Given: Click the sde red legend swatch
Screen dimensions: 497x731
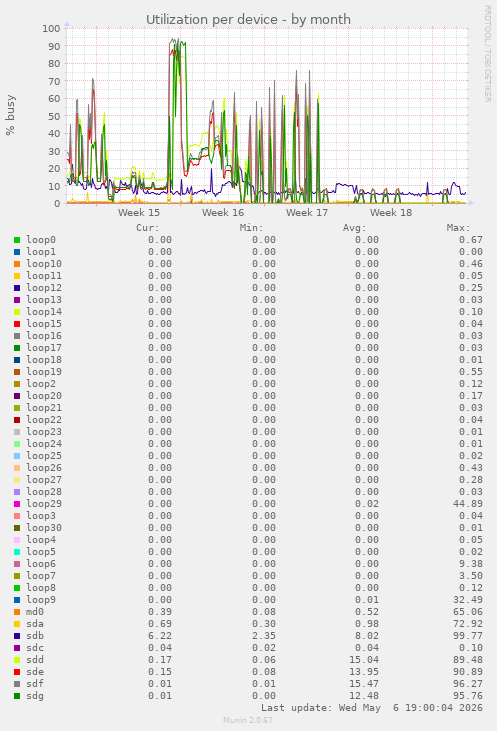Looking at the screenshot, I should point(17,672).
